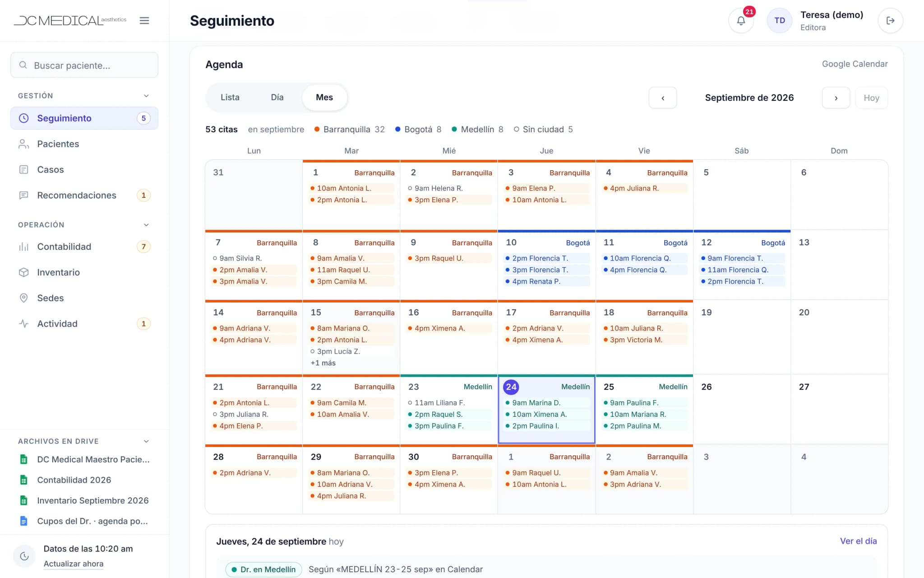Select the Mes view tab
Viewport: 924px width, 578px height.
tap(324, 98)
